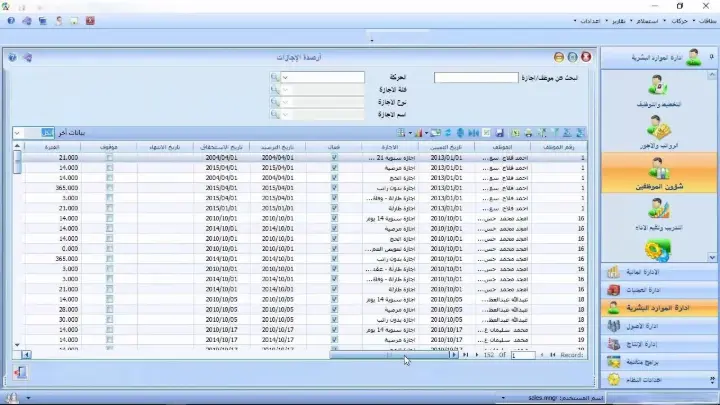Switch to ادارة الإنتاج module
The image size is (720, 405).
click(x=658, y=344)
